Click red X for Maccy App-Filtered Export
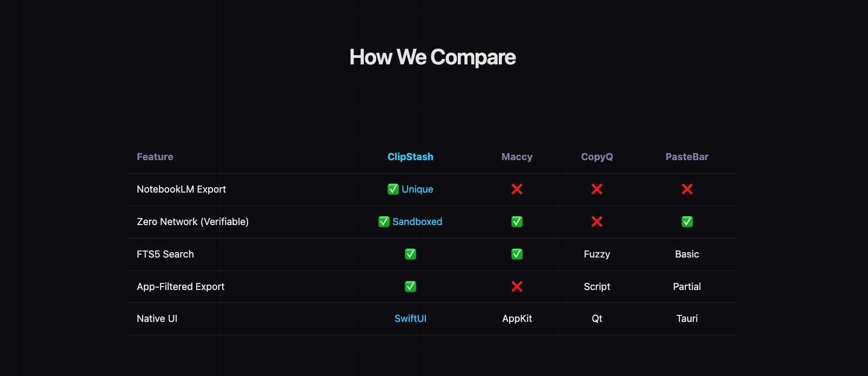 point(517,287)
